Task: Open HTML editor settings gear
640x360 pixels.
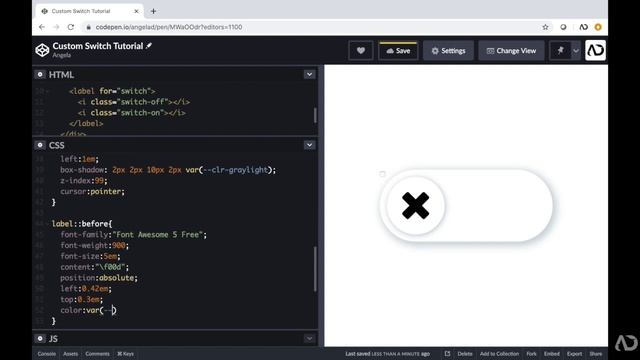Action: [x=40, y=74]
